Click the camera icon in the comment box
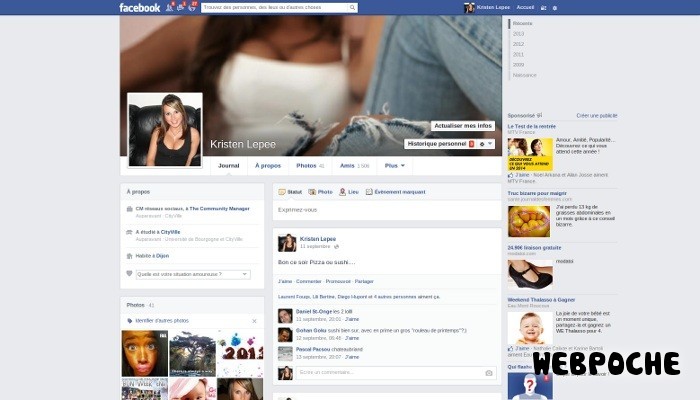The width and height of the screenshot is (700, 400). pyautogui.click(x=489, y=373)
